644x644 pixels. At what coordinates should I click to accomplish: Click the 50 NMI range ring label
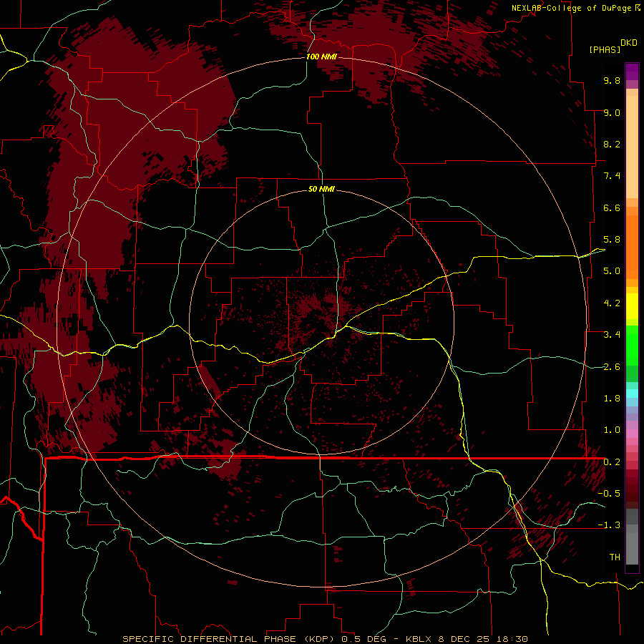(x=321, y=190)
